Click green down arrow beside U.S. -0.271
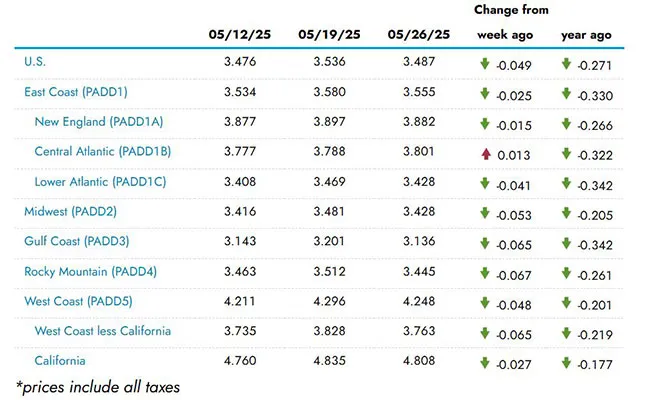The height and width of the screenshot is (400, 650). [x=566, y=64]
